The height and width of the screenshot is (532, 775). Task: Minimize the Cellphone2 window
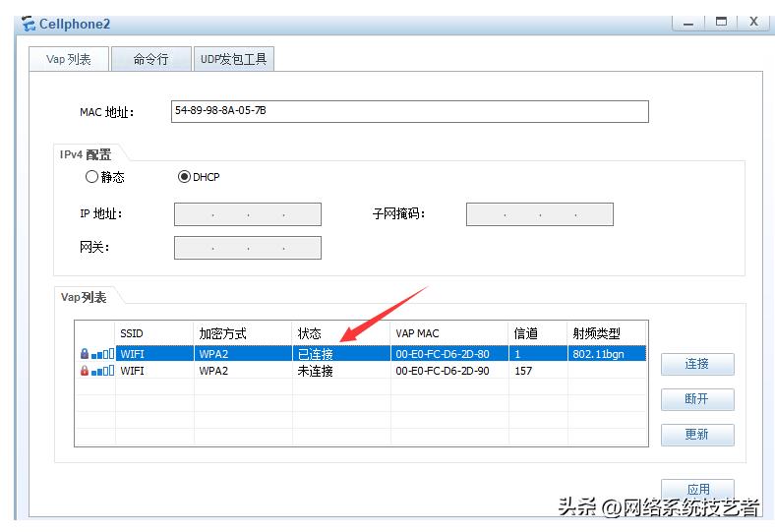point(688,23)
